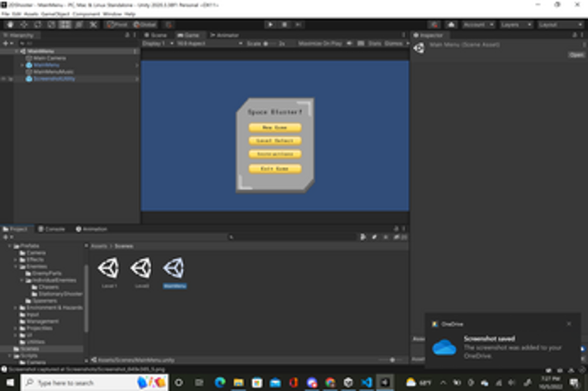Open the Assets menu
588x391 pixels.
[31, 14]
